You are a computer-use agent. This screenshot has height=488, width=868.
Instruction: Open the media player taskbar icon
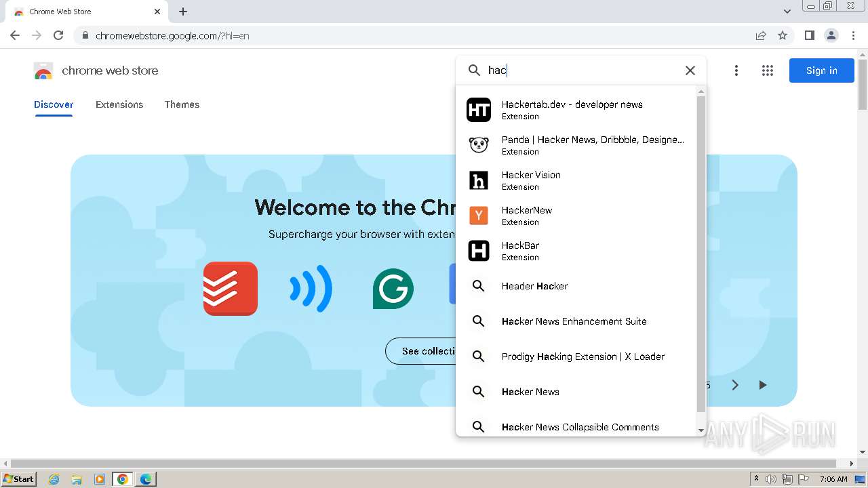click(100, 479)
